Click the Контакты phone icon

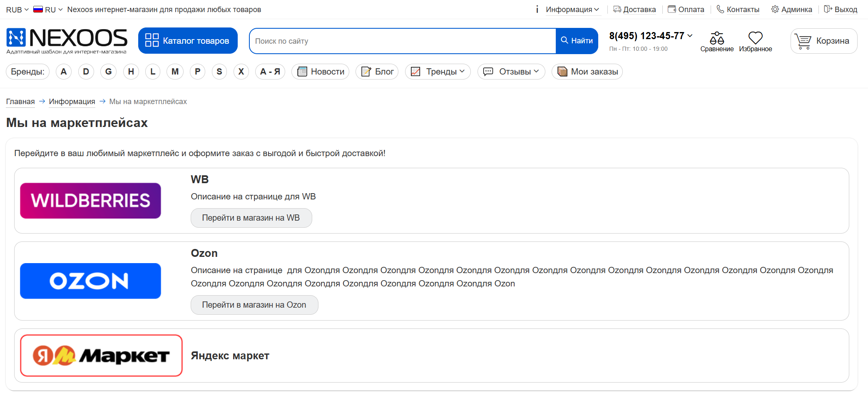click(720, 9)
